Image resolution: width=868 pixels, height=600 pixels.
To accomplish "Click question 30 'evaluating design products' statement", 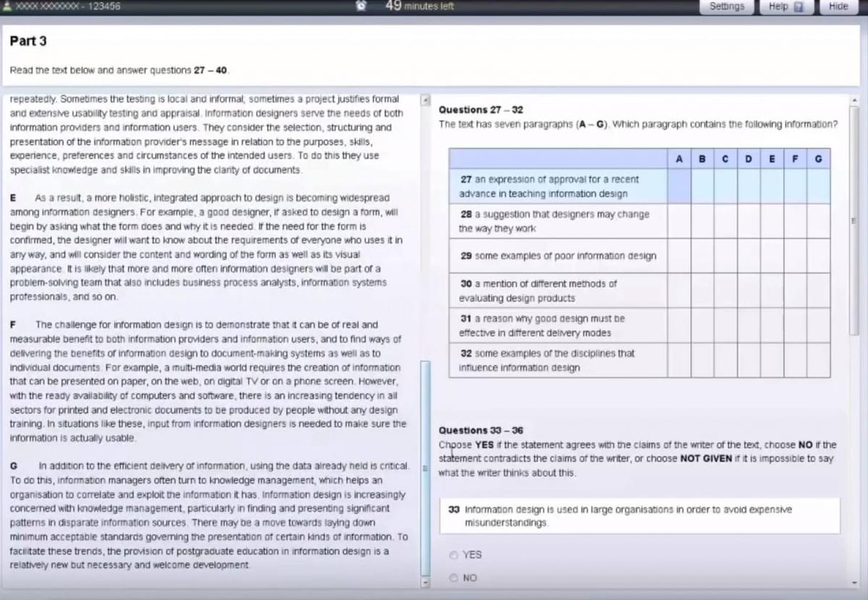I will 558,291.
